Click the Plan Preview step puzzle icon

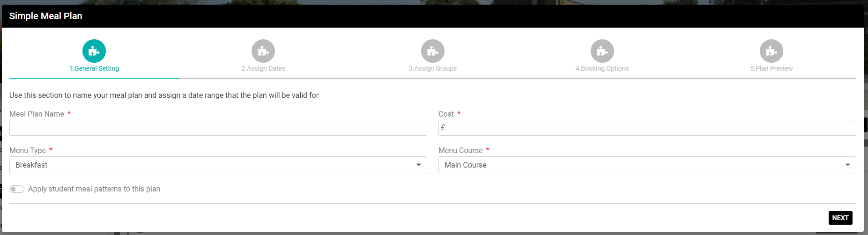click(772, 51)
